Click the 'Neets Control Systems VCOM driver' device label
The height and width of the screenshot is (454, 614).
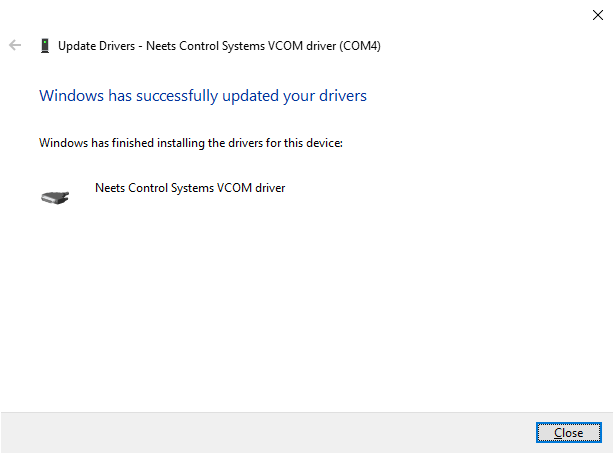[190, 188]
